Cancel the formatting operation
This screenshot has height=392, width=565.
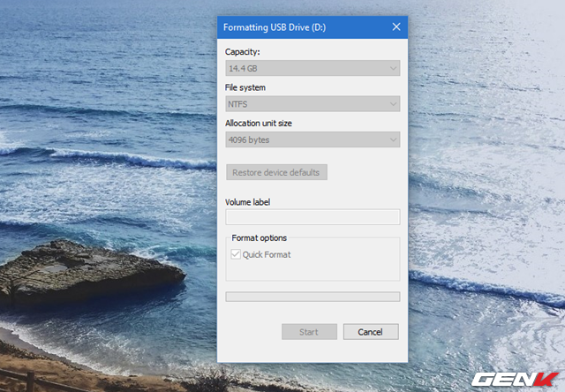(371, 331)
